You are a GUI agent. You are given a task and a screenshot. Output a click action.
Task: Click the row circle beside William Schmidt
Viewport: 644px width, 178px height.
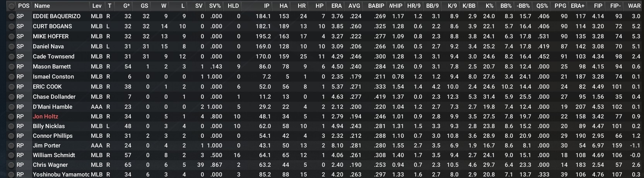point(11,155)
